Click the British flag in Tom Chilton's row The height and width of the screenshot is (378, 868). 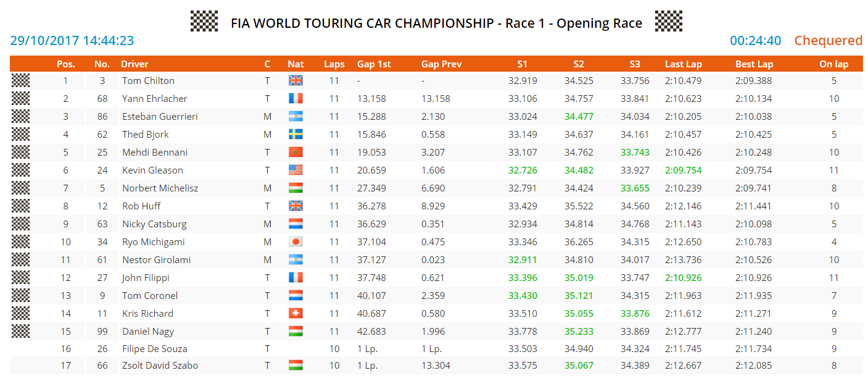click(x=296, y=81)
